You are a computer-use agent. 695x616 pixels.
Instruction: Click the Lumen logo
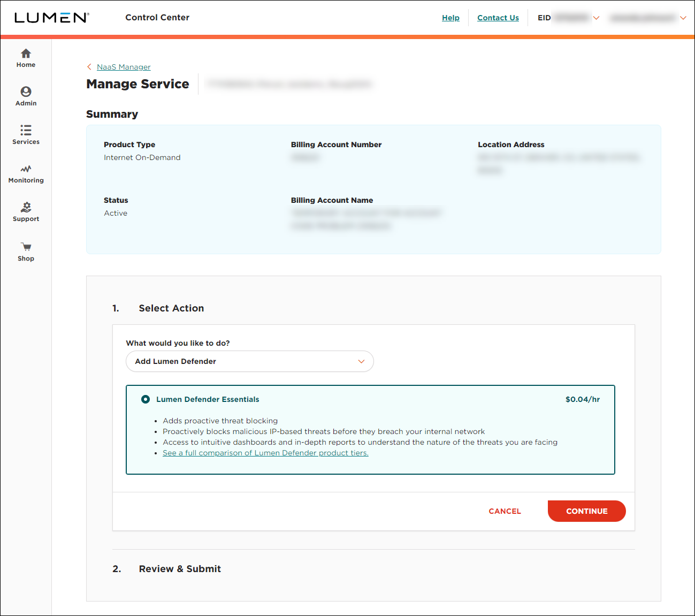pos(52,18)
